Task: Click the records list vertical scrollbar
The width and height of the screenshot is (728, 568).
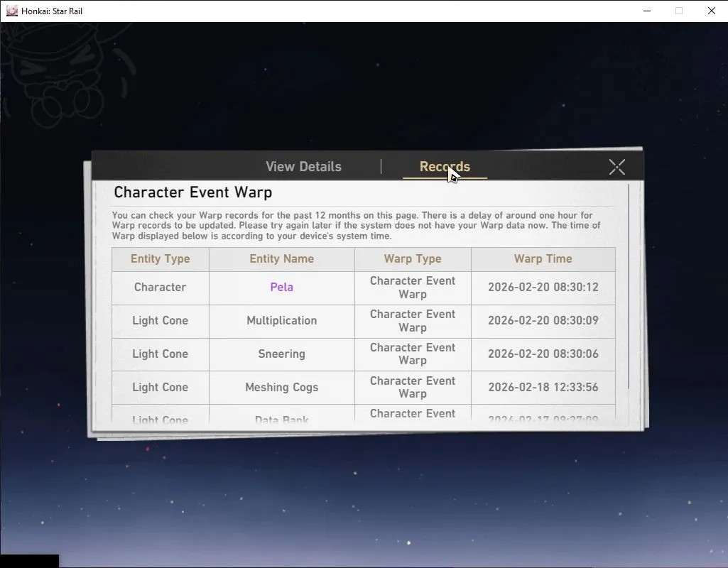Action: 629,287
